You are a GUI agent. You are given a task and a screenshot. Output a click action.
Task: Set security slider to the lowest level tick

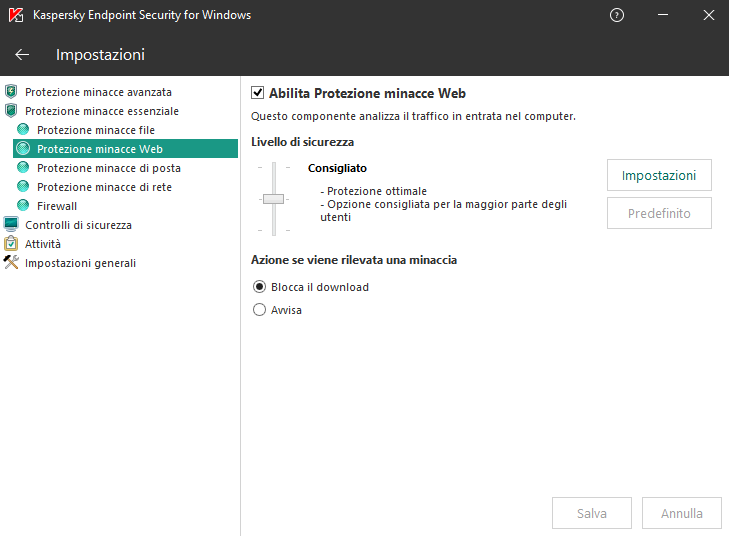coord(274,230)
